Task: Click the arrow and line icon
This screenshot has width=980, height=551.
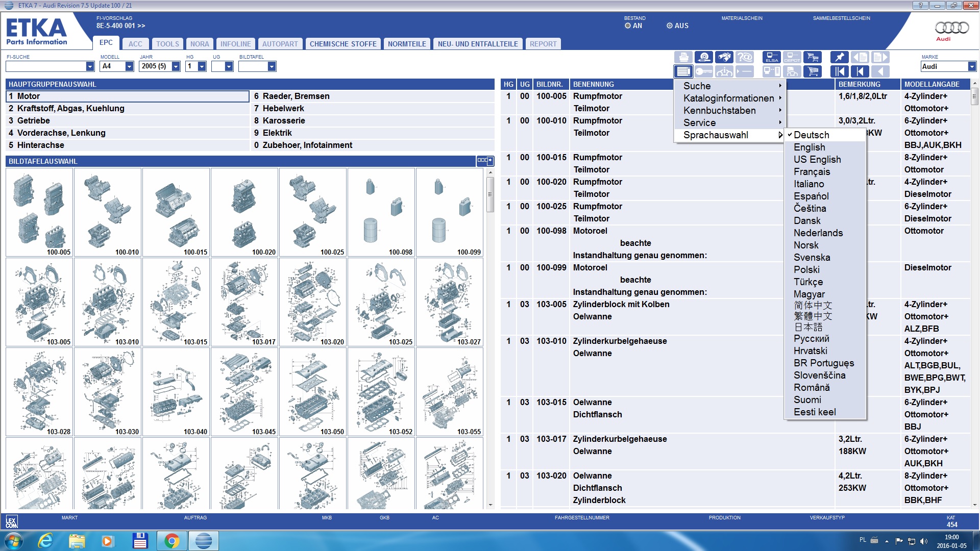Action: point(745,71)
